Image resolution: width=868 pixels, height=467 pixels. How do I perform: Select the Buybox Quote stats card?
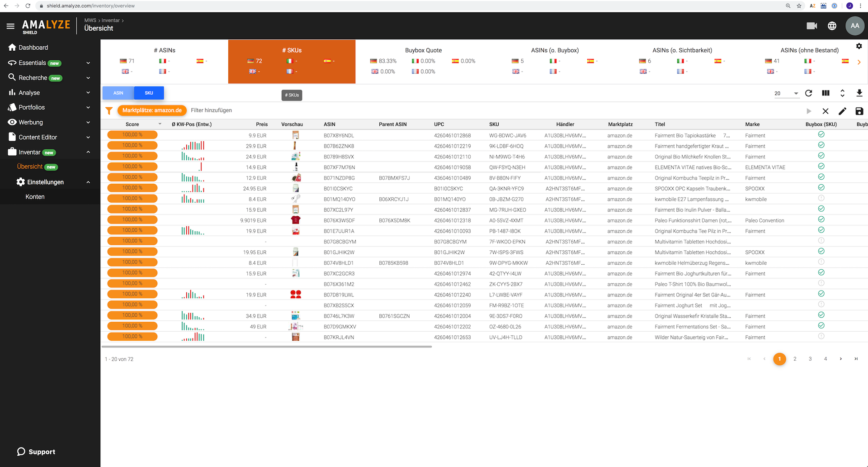tap(424, 61)
